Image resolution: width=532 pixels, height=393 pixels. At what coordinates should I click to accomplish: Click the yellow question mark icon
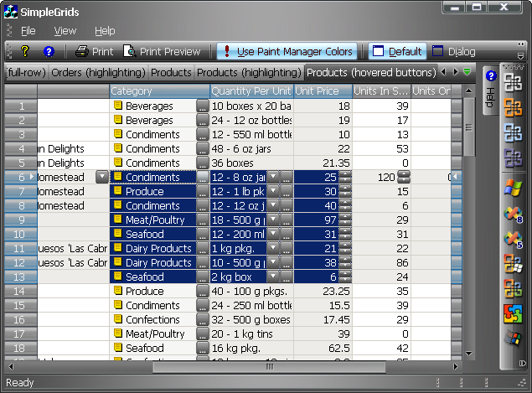click(25, 51)
